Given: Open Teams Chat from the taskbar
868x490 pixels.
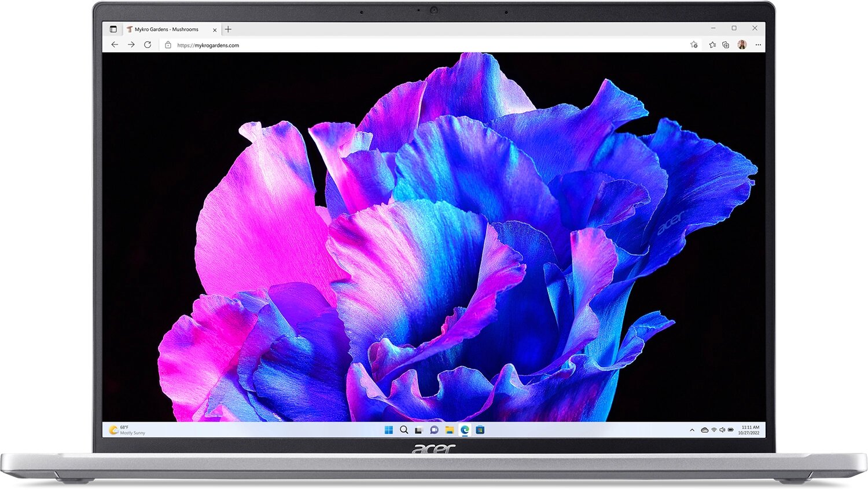Looking at the screenshot, I should coord(433,430).
